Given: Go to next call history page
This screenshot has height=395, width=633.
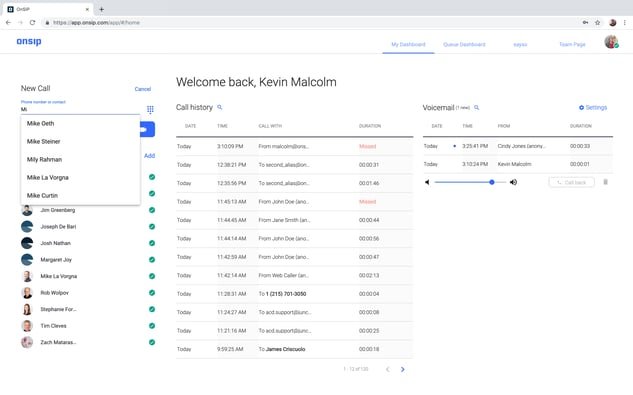Looking at the screenshot, I should point(402,369).
